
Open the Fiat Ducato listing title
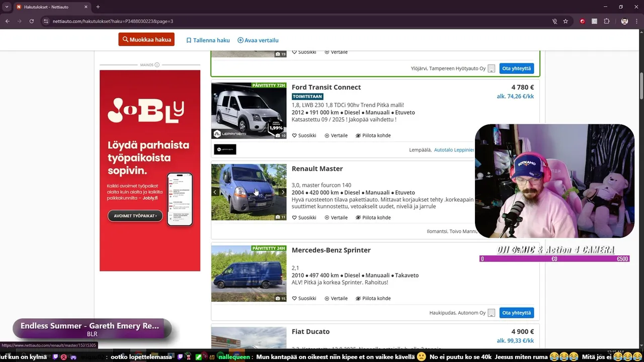click(310, 331)
